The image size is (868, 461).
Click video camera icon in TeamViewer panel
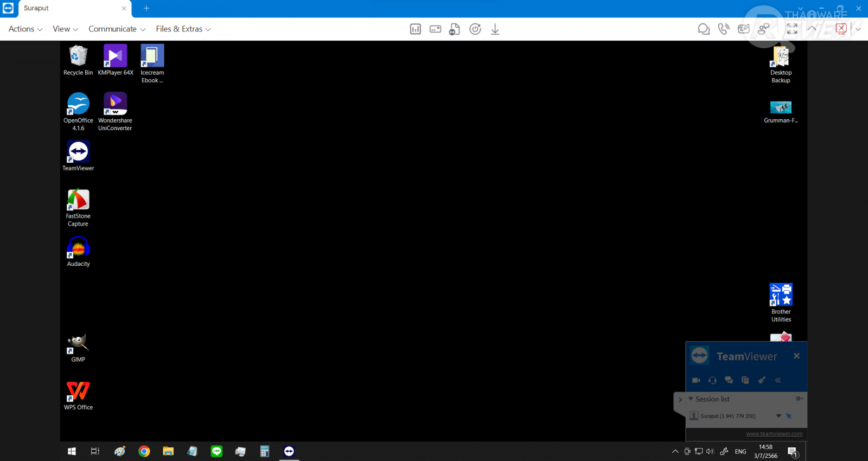(696, 380)
